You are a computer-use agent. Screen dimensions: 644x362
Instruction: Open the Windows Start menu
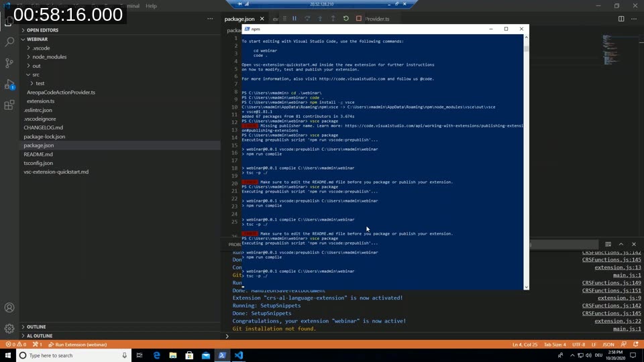8,355
